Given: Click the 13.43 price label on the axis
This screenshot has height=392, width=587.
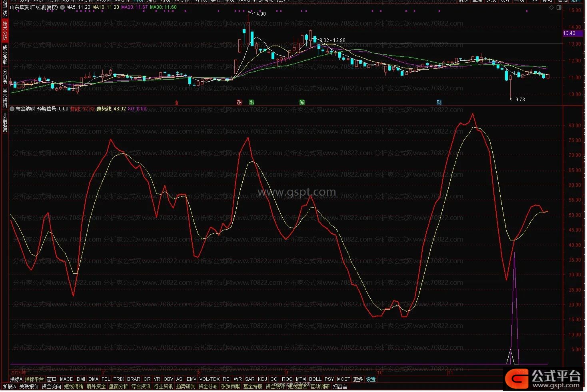Looking at the screenshot, I should pyautogui.click(x=569, y=33).
